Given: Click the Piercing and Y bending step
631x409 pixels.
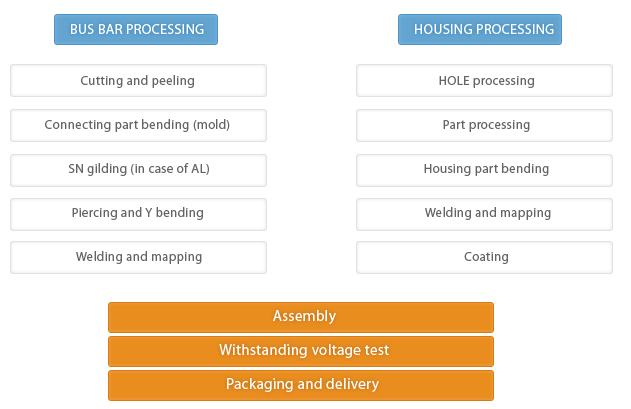Looking at the screenshot, I should tap(138, 213).
